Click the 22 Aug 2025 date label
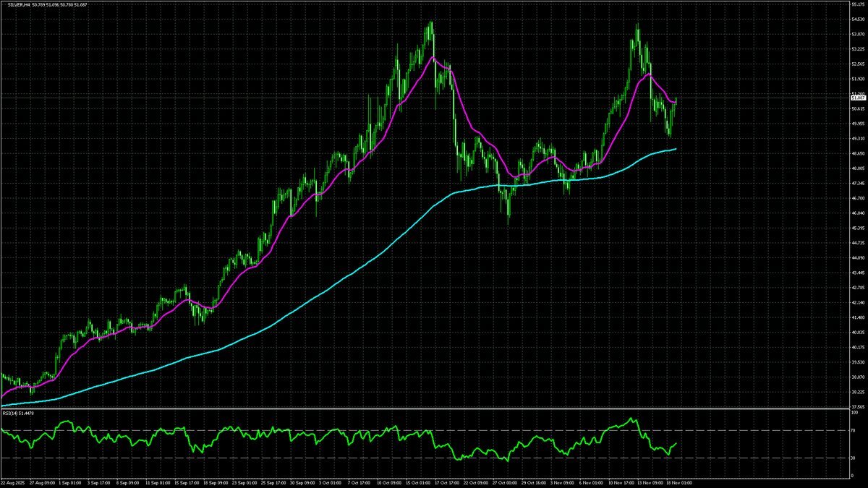 (x=13, y=483)
